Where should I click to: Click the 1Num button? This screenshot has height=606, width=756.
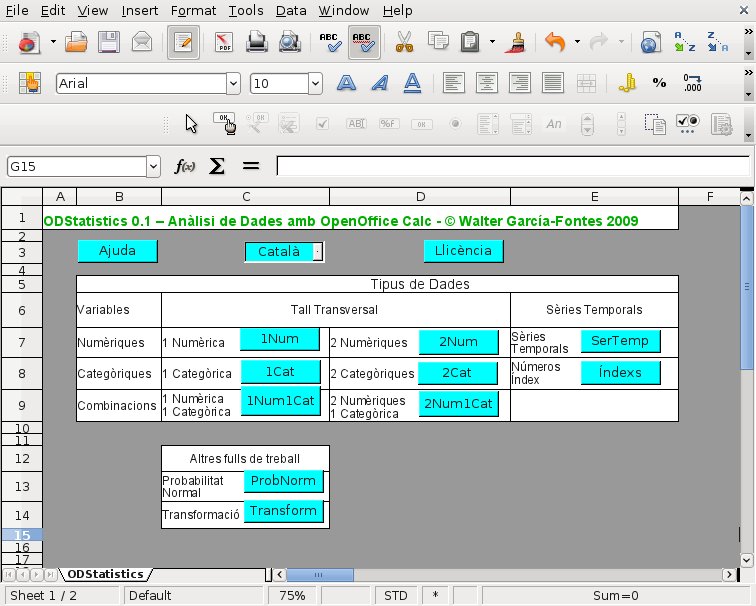click(x=280, y=339)
